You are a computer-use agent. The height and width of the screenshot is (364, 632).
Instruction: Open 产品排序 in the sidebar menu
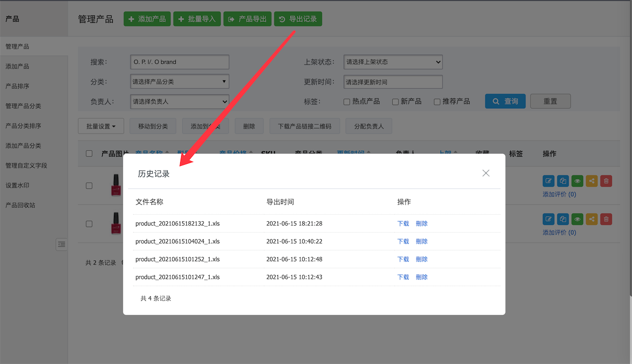pos(17,86)
